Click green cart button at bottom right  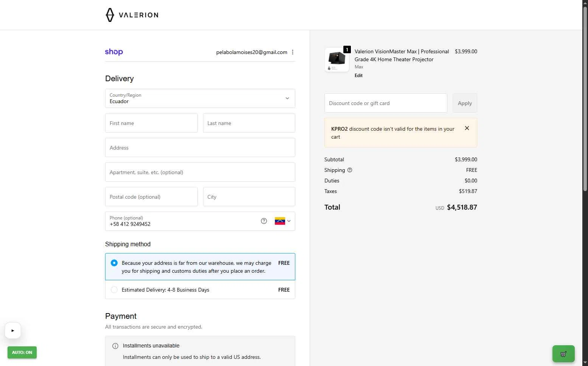pyautogui.click(x=563, y=354)
